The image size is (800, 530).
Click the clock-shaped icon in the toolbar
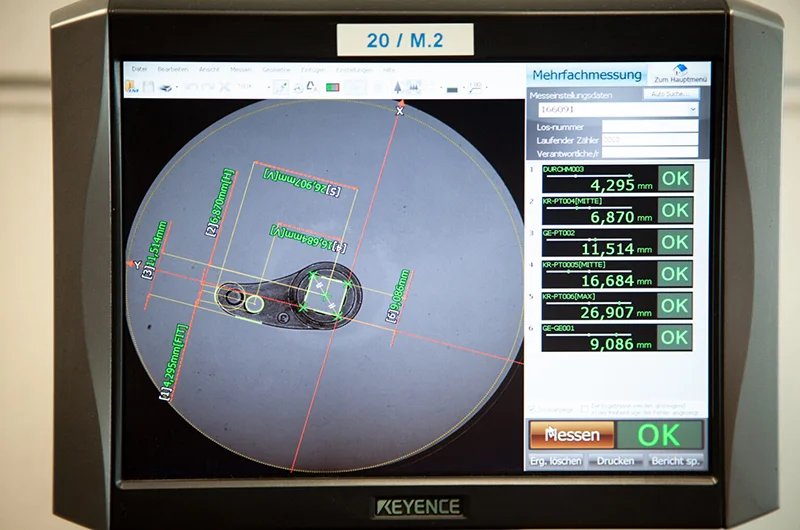[x=296, y=87]
